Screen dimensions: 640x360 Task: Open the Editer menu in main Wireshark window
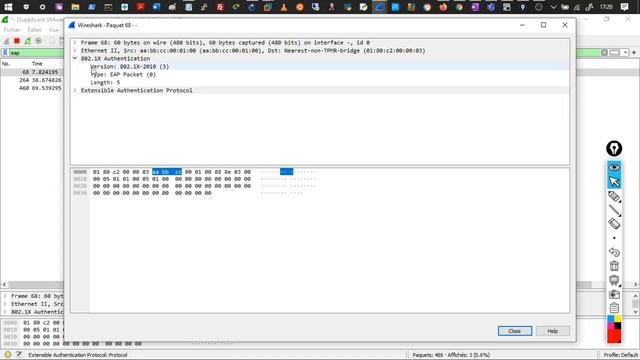click(35, 30)
